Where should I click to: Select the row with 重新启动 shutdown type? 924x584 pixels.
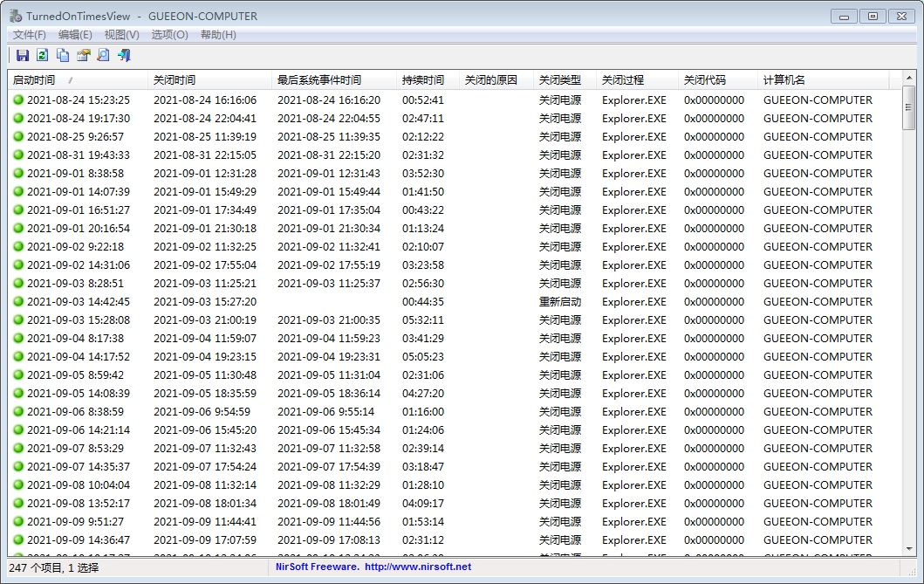tap(559, 302)
